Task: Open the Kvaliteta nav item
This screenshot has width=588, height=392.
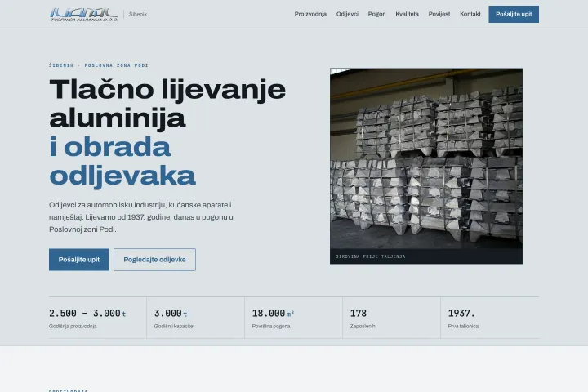Action: (x=407, y=14)
